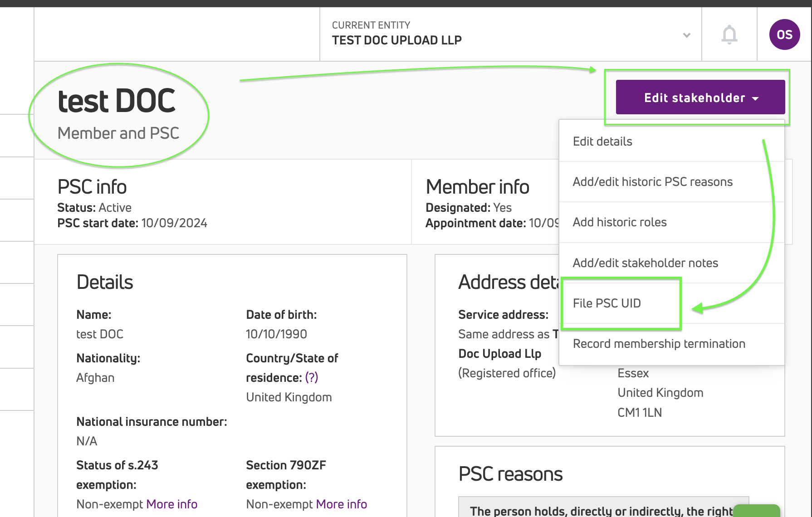
Task: Select Add/edit historic PSC reasons
Action: pyautogui.click(x=652, y=182)
